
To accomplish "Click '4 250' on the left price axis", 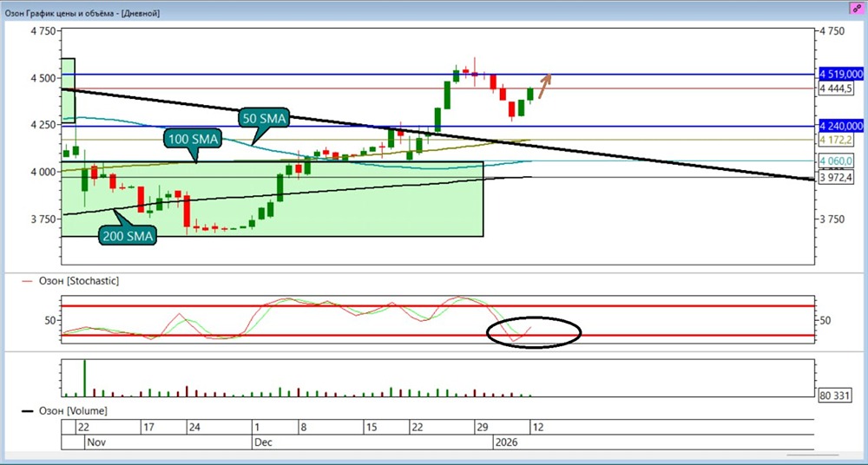I will [43, 125].
